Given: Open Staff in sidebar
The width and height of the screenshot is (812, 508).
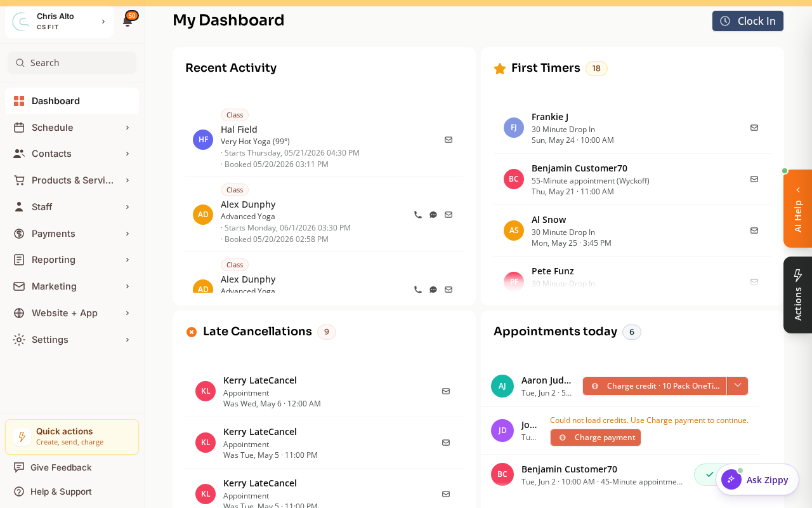Looking at the screenshot, I should (72, 207).
